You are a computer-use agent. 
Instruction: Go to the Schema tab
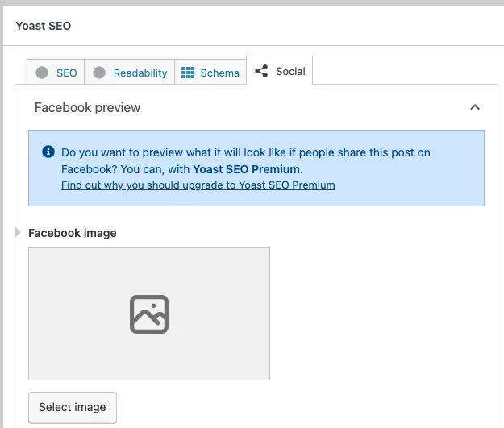click(x=219, y=73)
